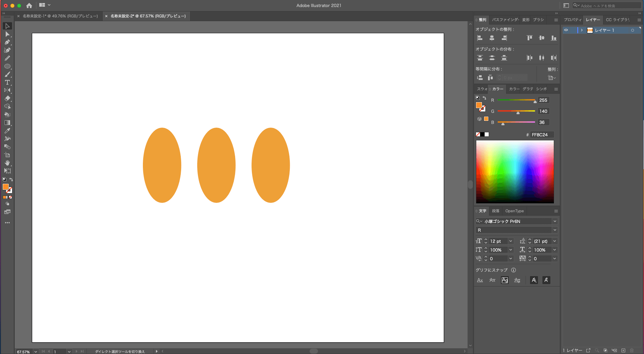Click target circle of レイヤー 1
Image resolution: width=644 pixels, height=354 pixels.
[633, 30]
